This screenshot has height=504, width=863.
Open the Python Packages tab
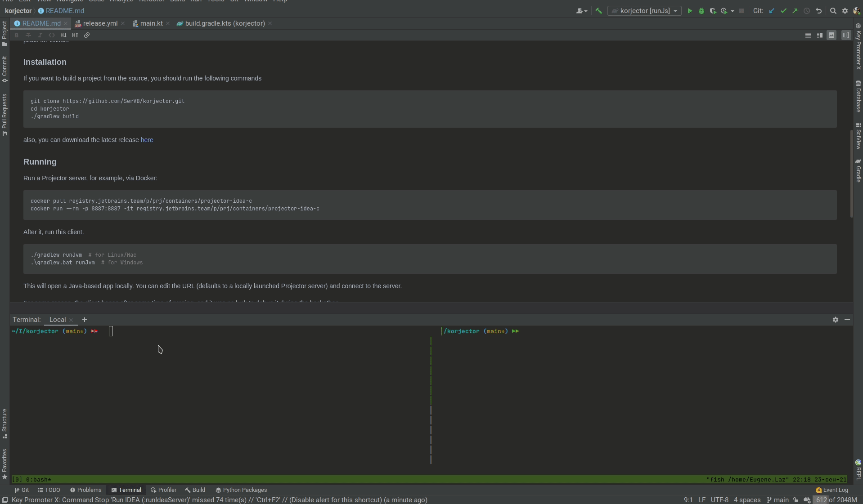click(241, 490)
